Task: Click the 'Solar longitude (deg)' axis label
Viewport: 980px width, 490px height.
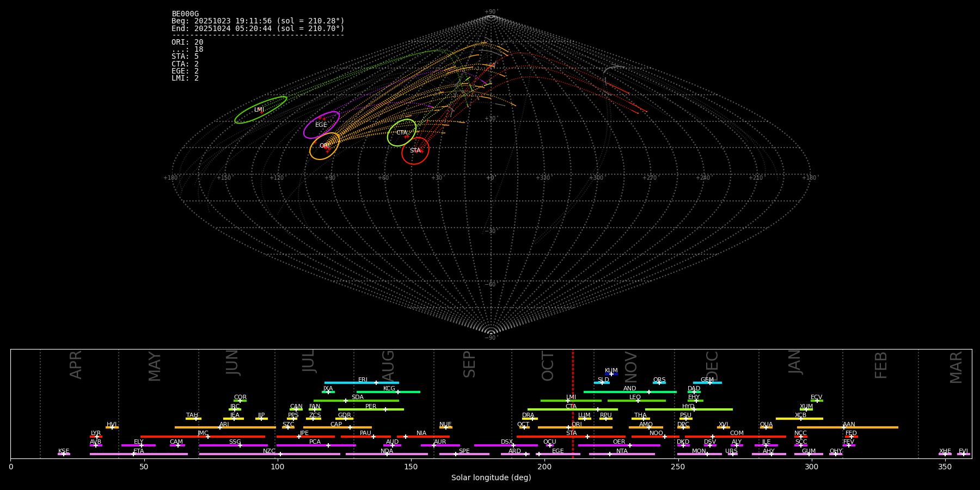Action: pyautogui.click(x=491, y=477)
